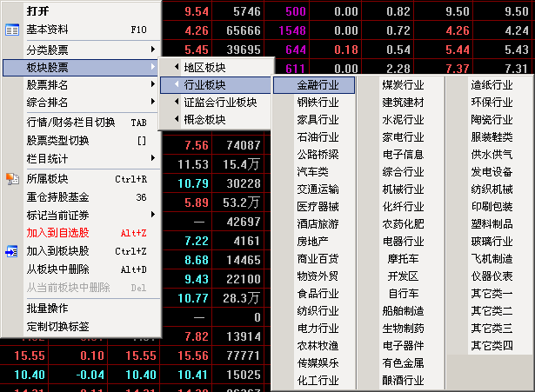This screenshot has height=392, width=535.
Task: Select 商业百货 sector
Action: 318,259
